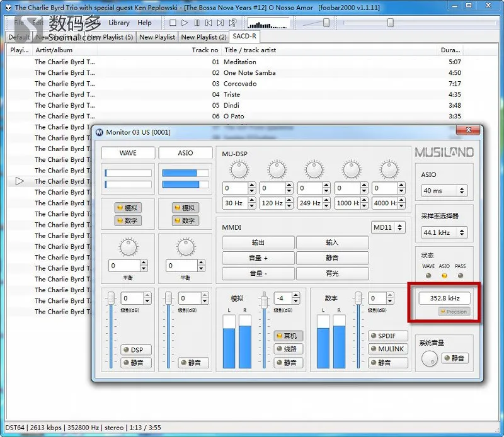Mute system volume with 静音 button
Viewport: 504px width, 437px height.
click(455, 358)
